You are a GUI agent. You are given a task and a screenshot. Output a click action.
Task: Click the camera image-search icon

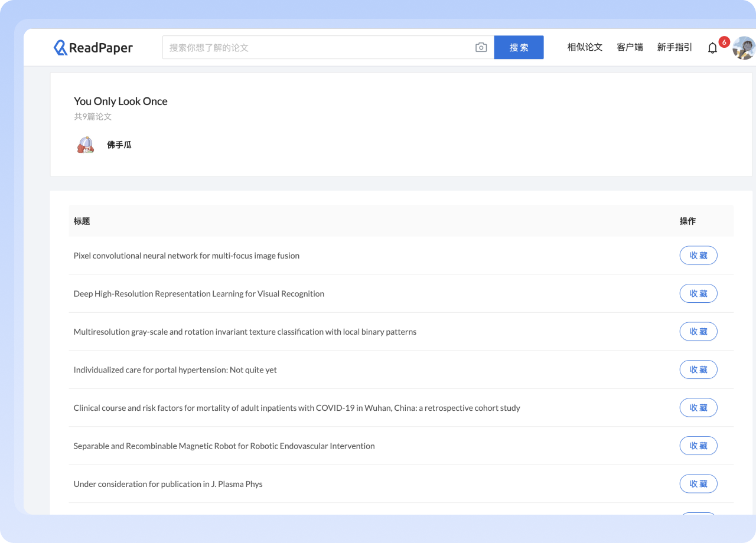tap(481, 48)
